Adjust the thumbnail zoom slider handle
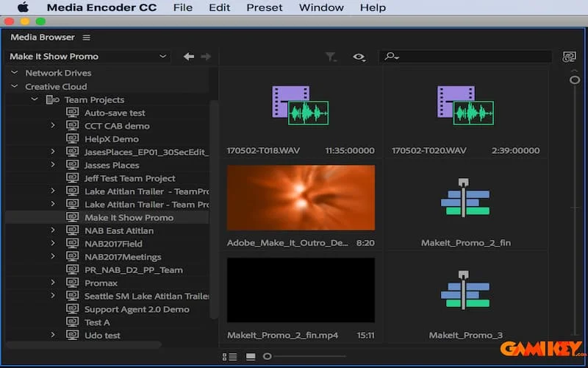588x368 pixels. (267, 356)
